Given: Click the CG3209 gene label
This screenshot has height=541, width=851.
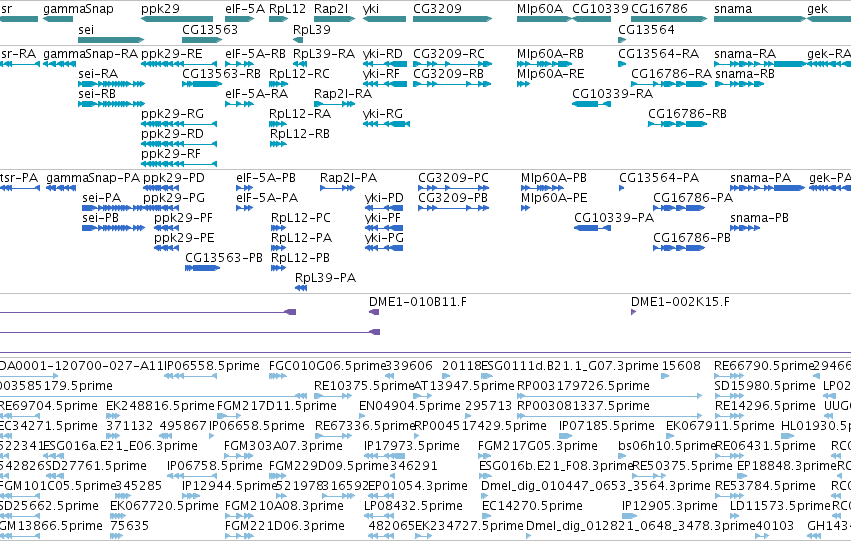Looking at the screenshot, I should (x=437, y=9).
